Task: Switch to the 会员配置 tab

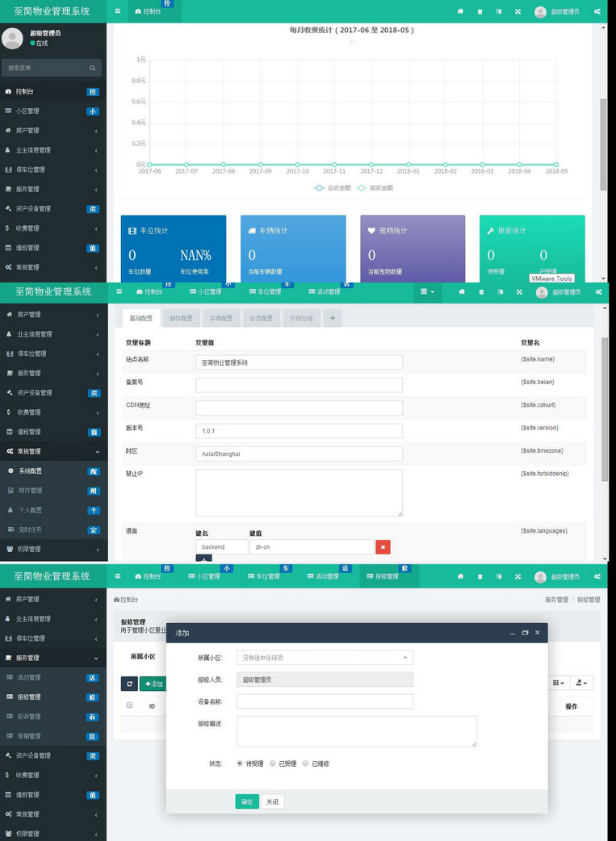Action: (261, 318)
